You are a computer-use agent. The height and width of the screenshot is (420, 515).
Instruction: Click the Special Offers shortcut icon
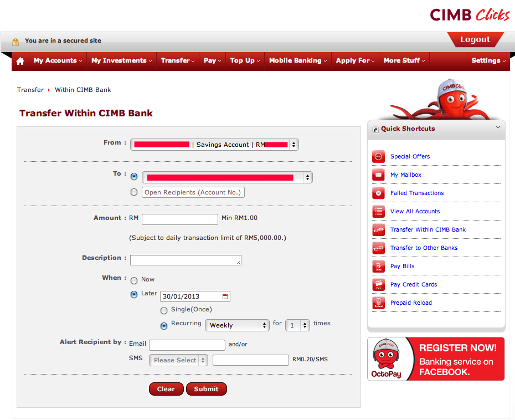pos(378,157)
